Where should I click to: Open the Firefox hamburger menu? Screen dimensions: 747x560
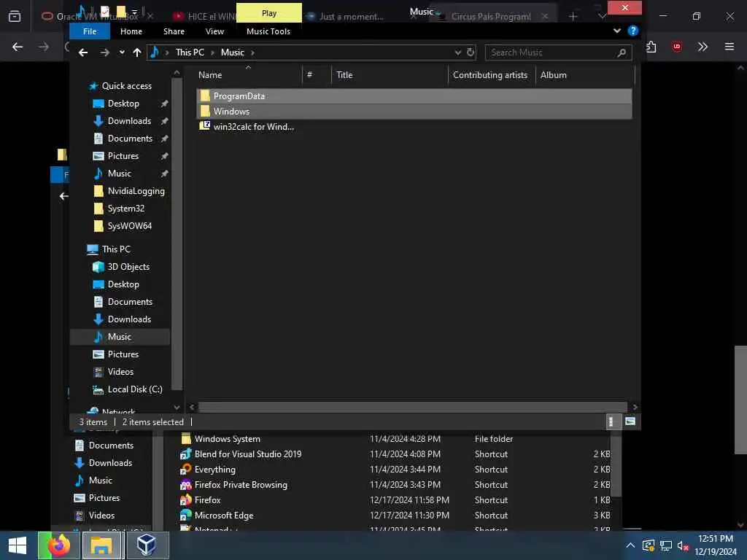[729, 47]
